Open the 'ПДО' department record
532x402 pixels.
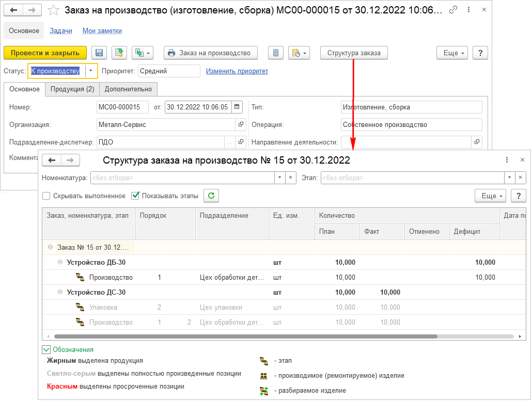pos(241,142)
